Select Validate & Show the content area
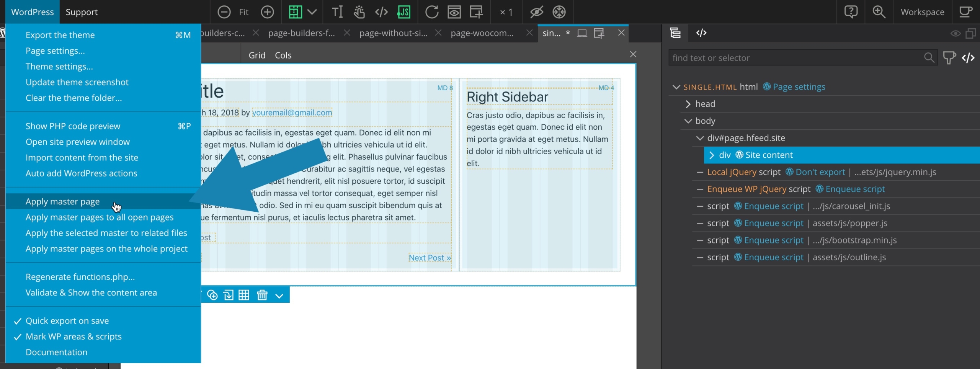Image resolution: width=980 pixels, height=369 pixels. (91, 292)
